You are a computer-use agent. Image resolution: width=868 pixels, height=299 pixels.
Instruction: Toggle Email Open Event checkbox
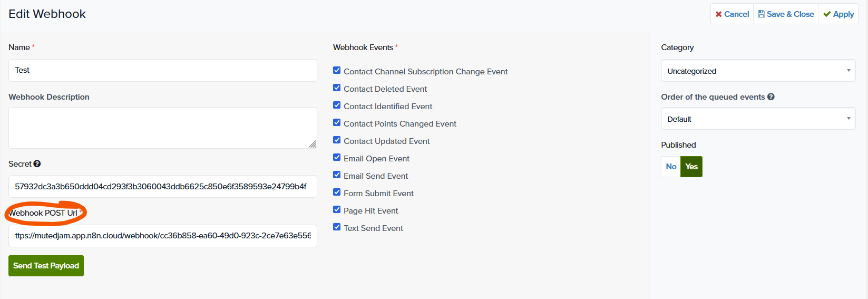(337, 158)
